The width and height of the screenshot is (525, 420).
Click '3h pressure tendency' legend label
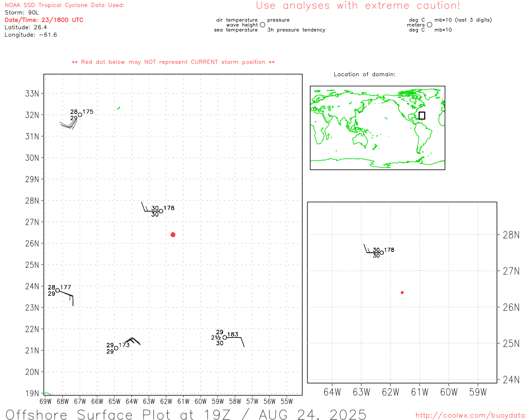296,30
